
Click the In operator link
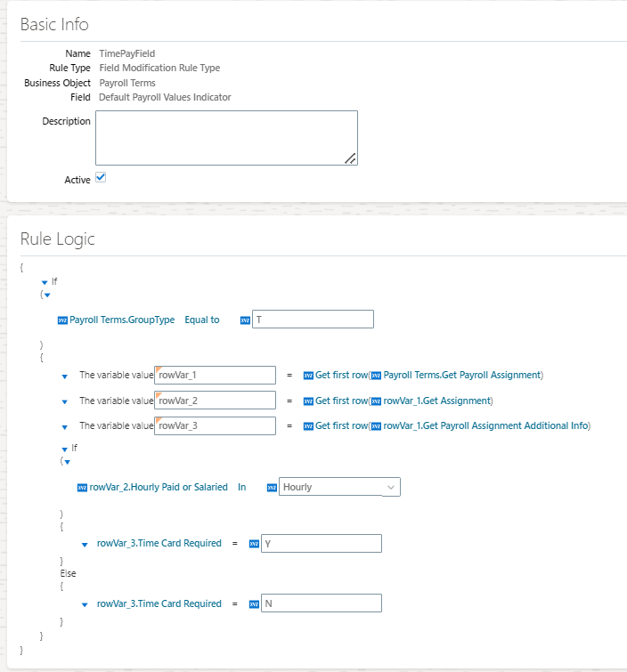[242, 487]
